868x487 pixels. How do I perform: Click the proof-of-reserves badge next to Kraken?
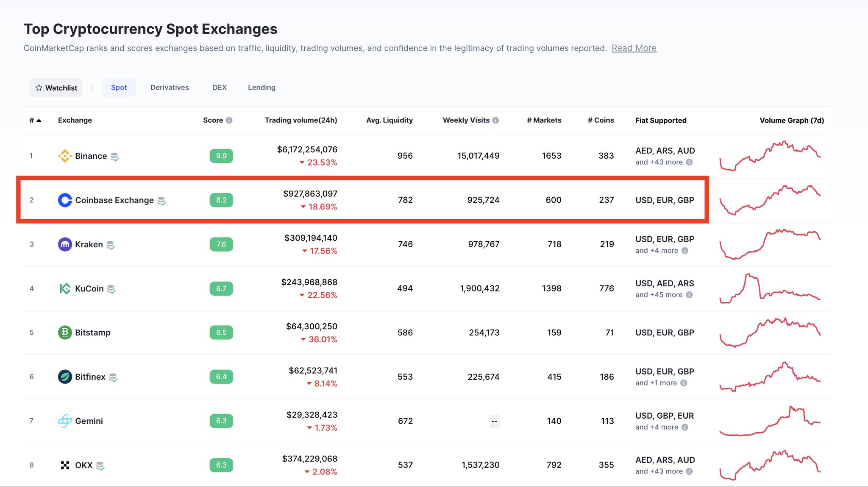111,245
